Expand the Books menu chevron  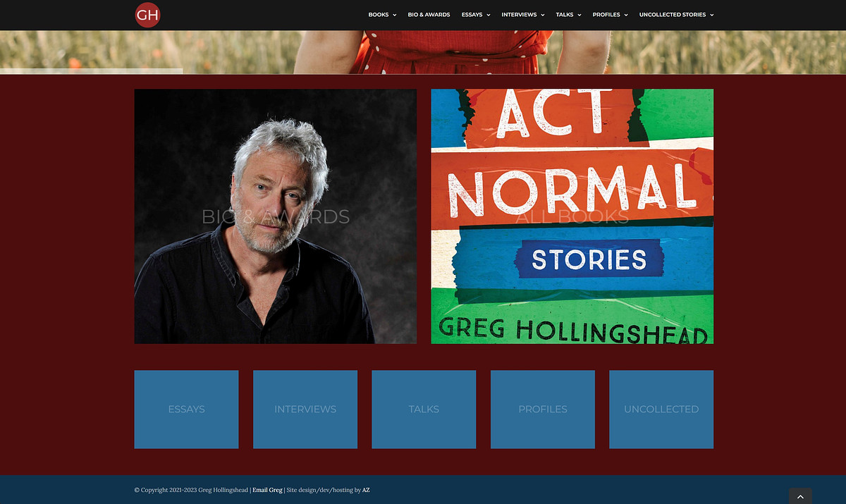(x=395, y=15)
